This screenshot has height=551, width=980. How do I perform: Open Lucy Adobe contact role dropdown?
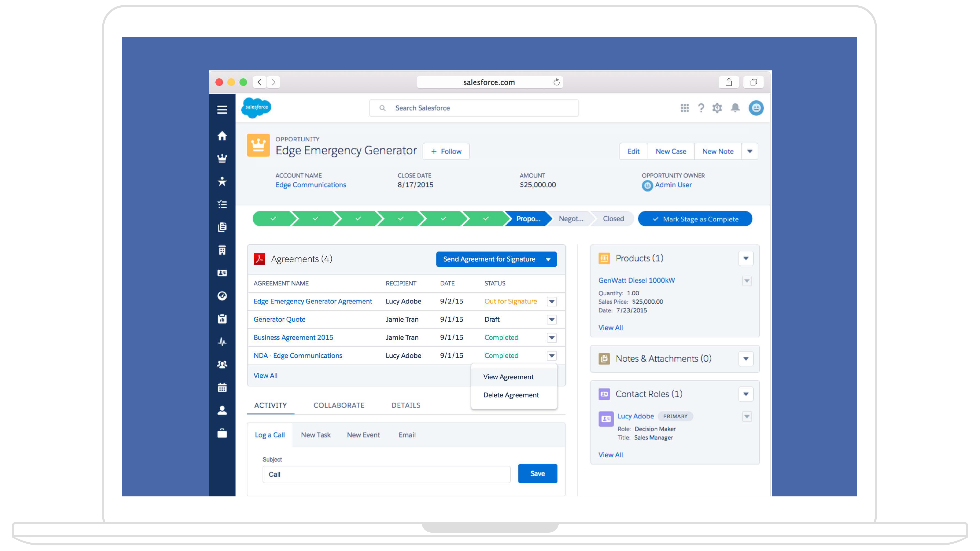(x=747, y=416)
